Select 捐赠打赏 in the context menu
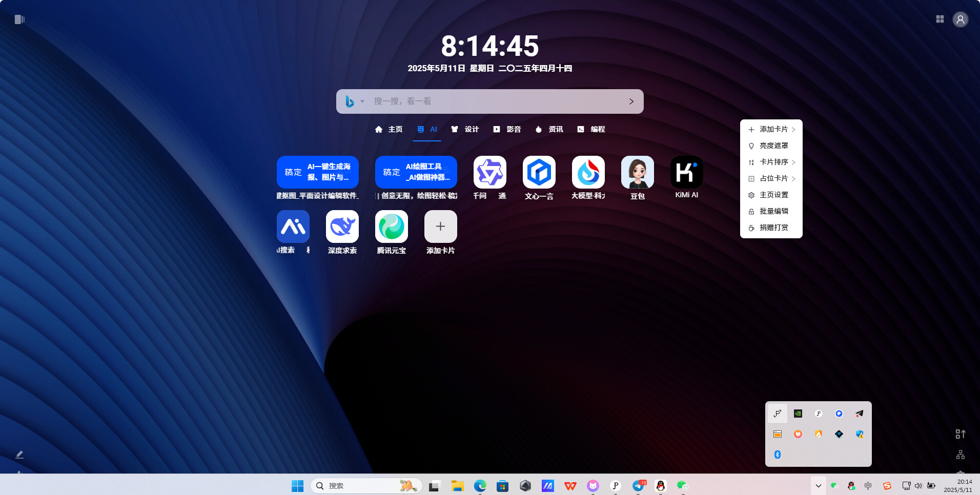Image resolution: width=980 pixels, height=495 pixels. pos(771,228)
